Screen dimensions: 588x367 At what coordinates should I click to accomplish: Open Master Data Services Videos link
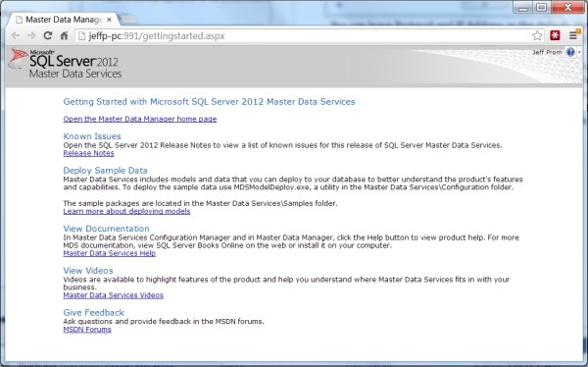[114, 295]
